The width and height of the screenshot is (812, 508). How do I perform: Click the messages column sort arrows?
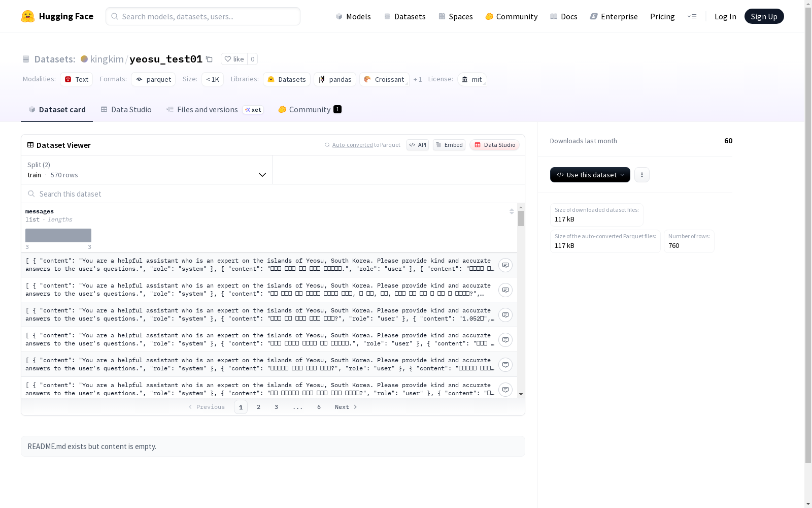tap(512, 211)
